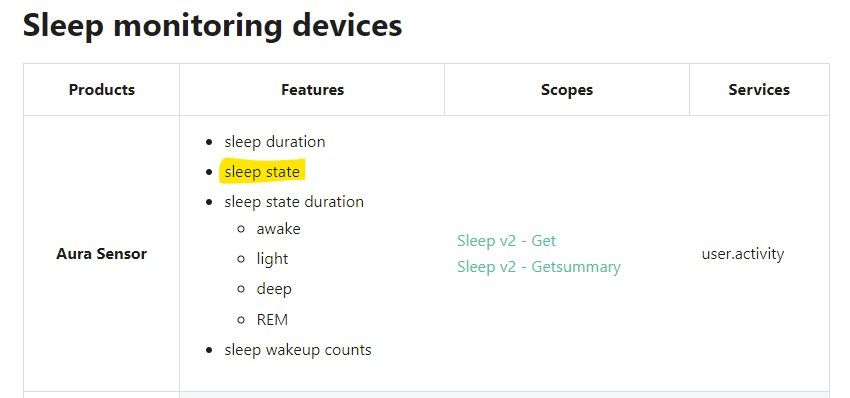Click the highlighted sleep state item

click(x=262, y=172)
